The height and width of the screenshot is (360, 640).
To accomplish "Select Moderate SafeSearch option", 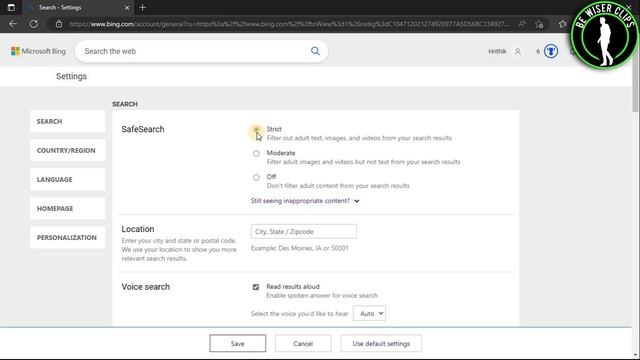I will coord(256,153).
